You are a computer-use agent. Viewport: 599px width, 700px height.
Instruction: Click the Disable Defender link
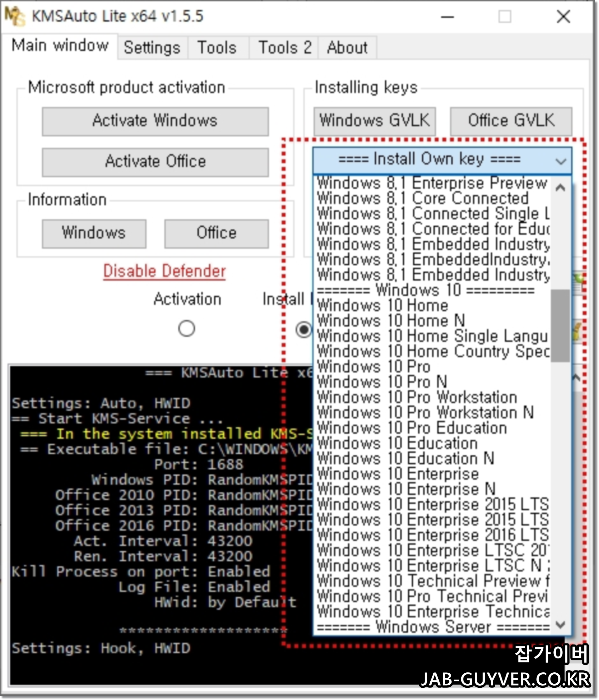click(x=164, y=271)
